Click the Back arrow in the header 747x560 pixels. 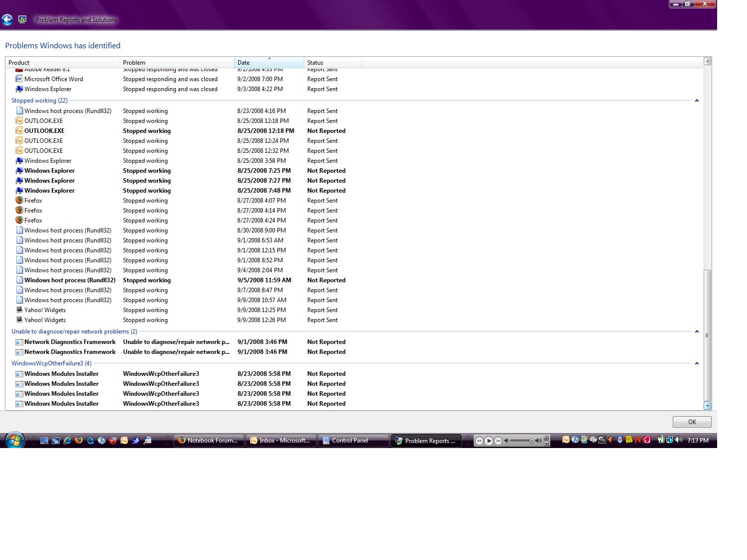(x=7, y=20)
